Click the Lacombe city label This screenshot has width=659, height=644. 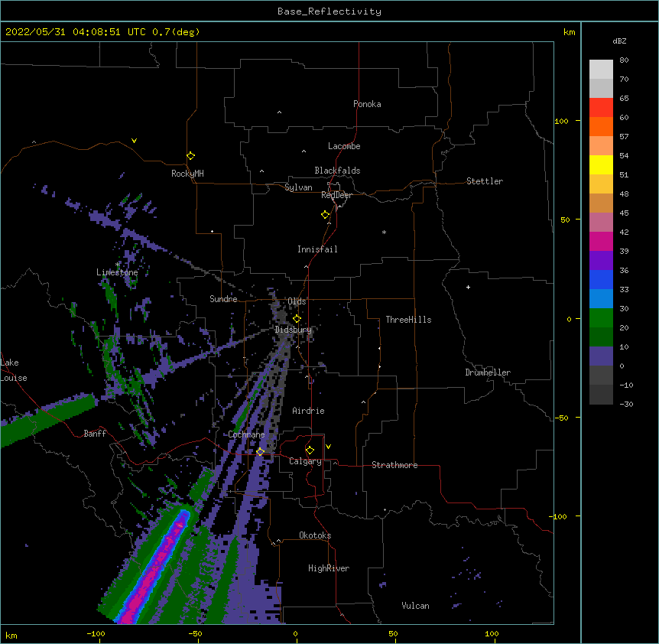pyautogui.click(x=344, y=146)
